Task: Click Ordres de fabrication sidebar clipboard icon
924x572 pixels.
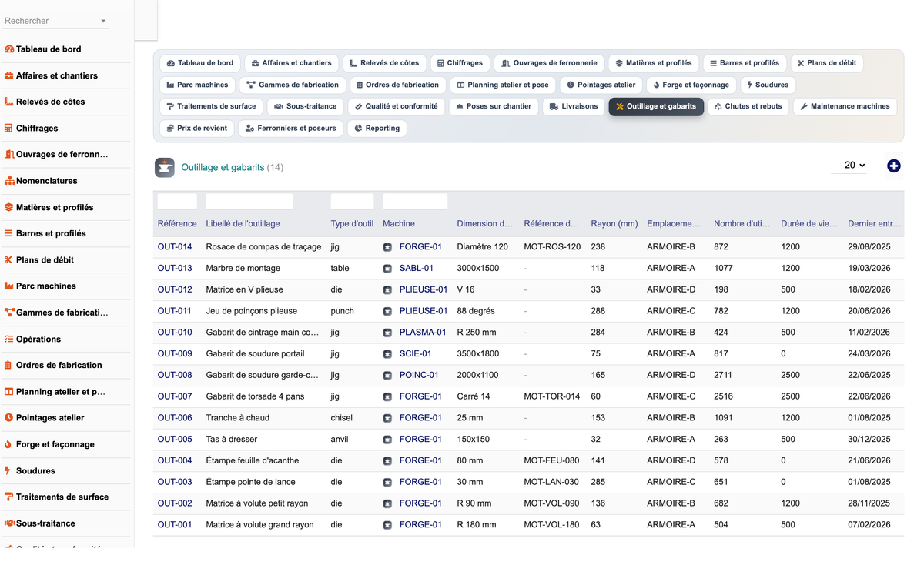Action: pos(9,365)
